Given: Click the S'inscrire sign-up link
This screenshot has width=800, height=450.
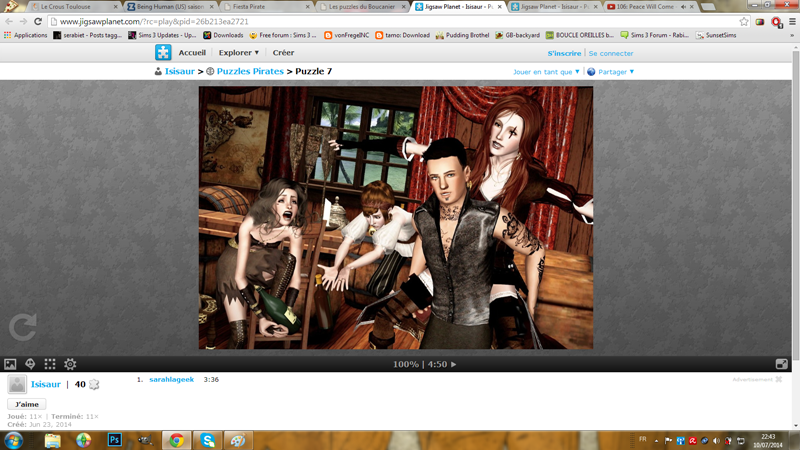Looking at the screenshot, I should tap(564, 54).
